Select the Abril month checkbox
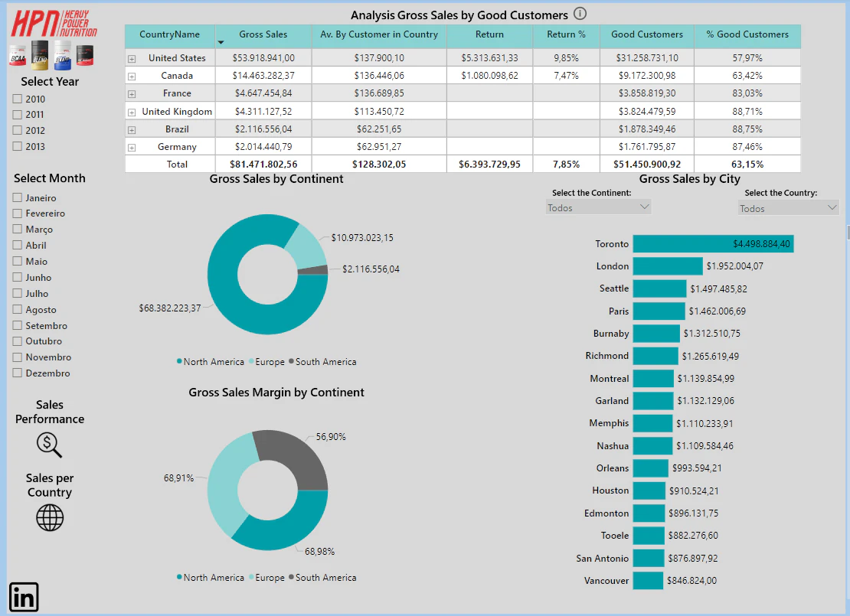Image resolution: width=850 pixels, height=616 pixels. point(18,246)
